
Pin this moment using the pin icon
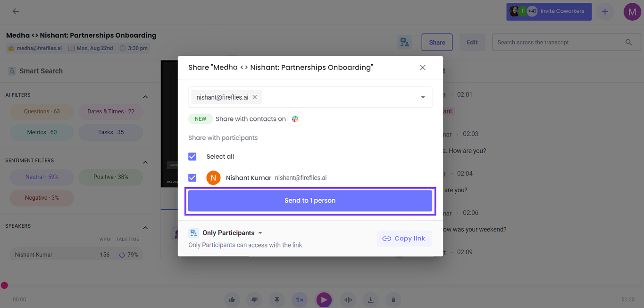point(277,299)
